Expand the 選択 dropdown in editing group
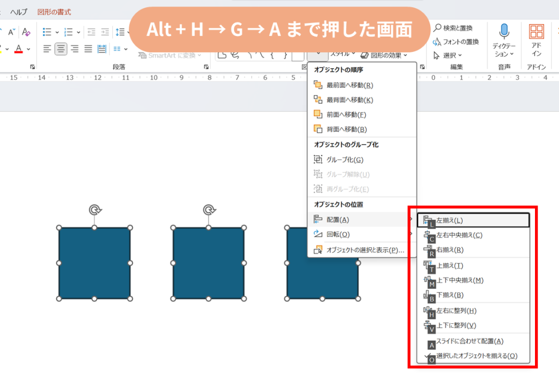 [448, 55]
